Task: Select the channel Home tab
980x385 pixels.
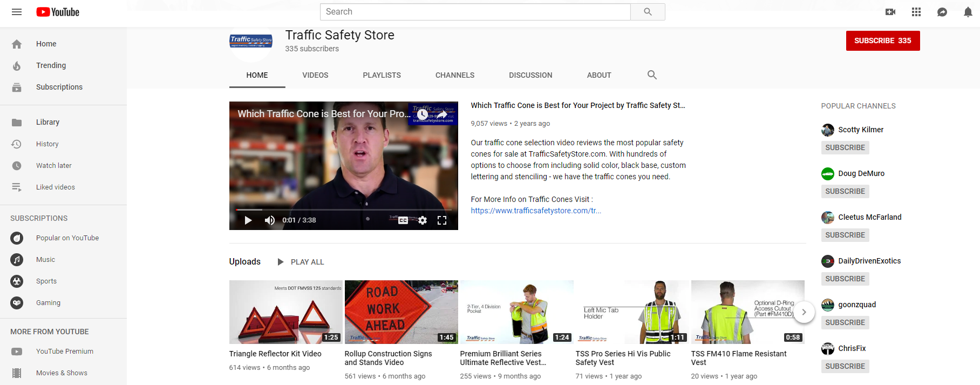Action: click(257, 75)
